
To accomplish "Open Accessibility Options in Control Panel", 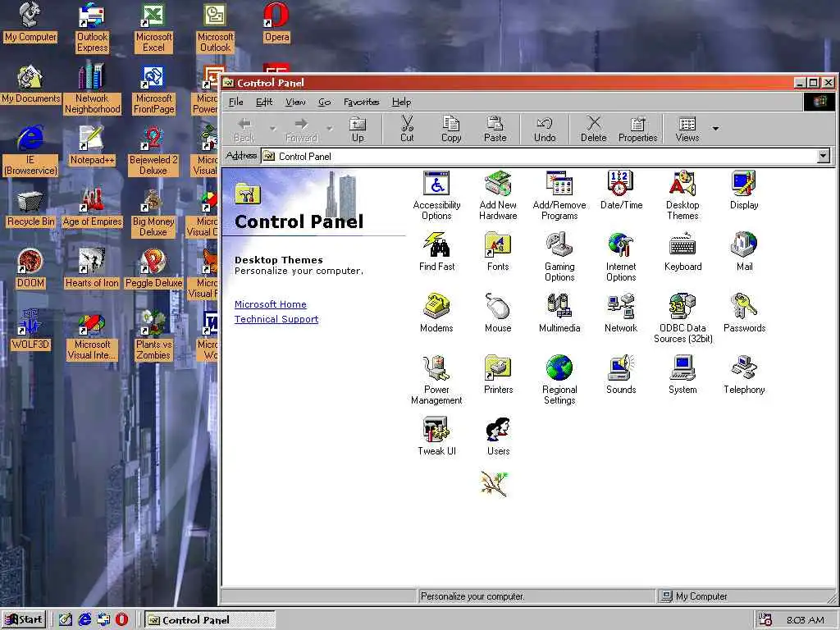I will click(x=436, y=196).
